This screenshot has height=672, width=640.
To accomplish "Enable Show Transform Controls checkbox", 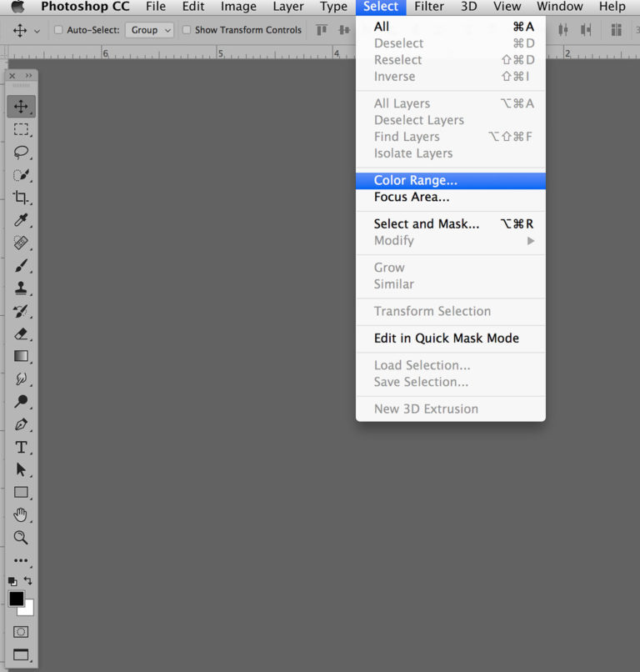I will tap(187, 30).
